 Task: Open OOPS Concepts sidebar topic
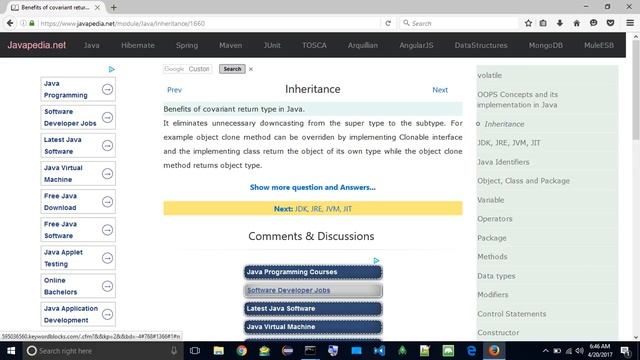518,100
